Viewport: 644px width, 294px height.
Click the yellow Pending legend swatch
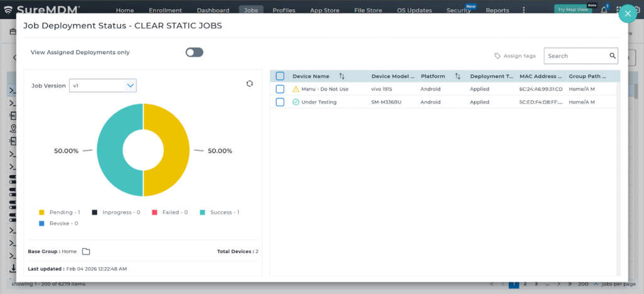pos(42,212)
